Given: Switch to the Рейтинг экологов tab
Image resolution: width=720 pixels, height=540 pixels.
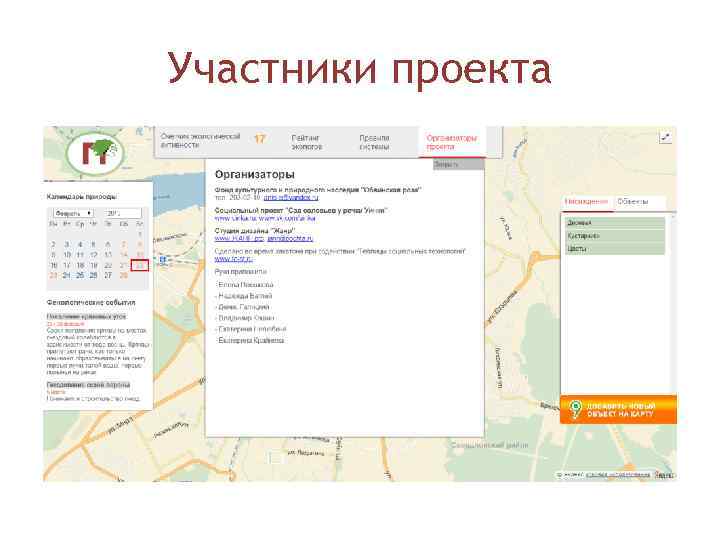Looking at the screenshot, I should [306, 142].
